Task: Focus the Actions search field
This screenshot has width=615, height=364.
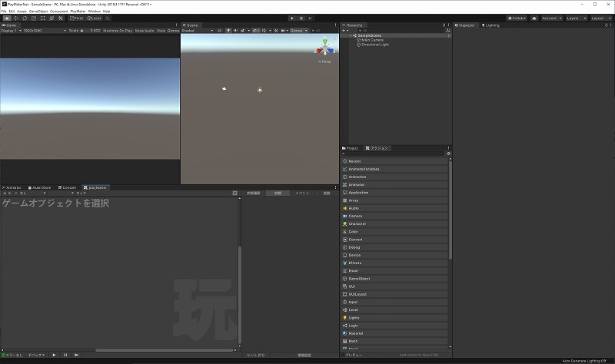Action: pos(393,154)
